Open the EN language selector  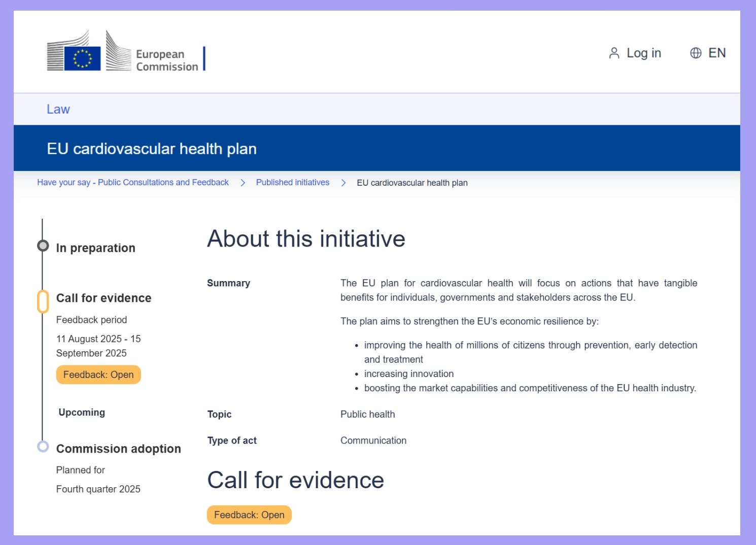(x=716, y=53)
